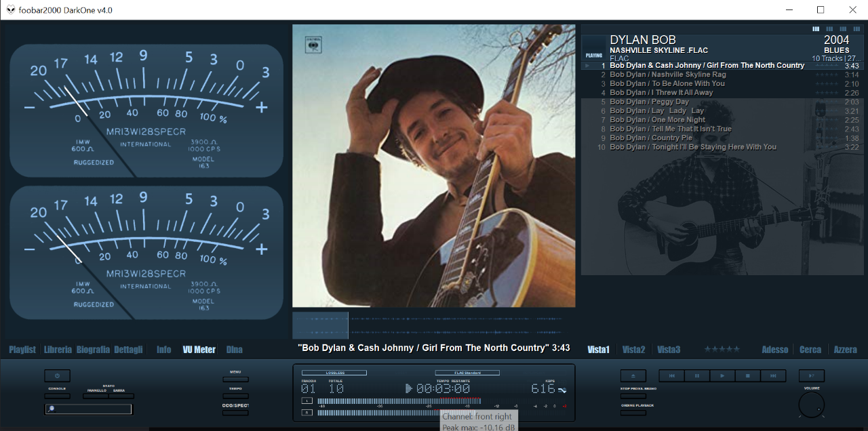Turn the volume knob
The height and width of the screenshot is (431, 868).
click(x=812, y=405)
